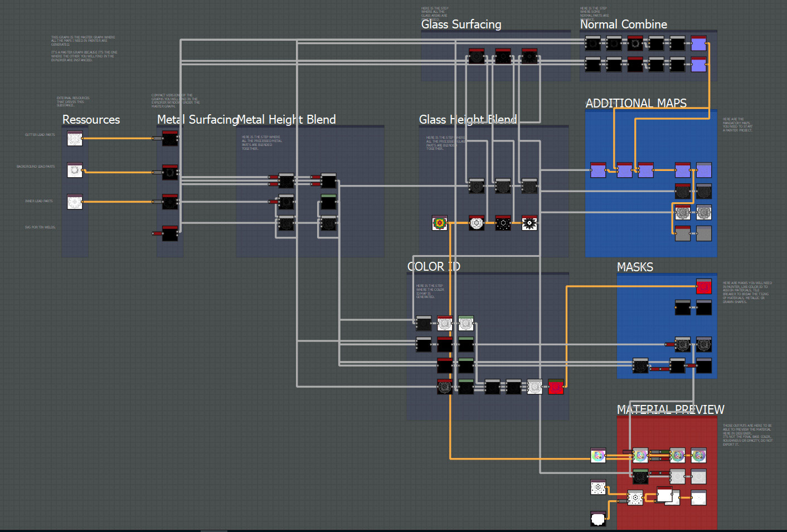Select the MATERIAL PREVIEW frame title
This screenshot has width=787, height=532.
pos(671,409)
